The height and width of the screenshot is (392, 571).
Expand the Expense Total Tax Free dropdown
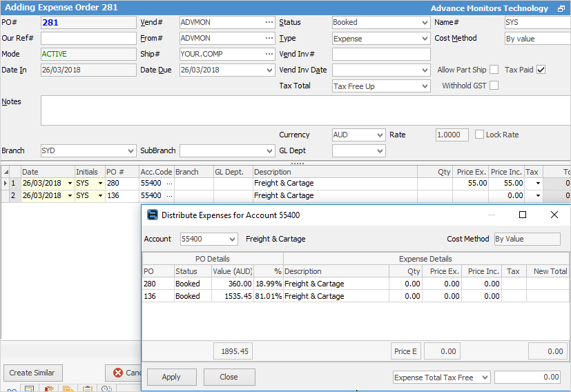485,378
